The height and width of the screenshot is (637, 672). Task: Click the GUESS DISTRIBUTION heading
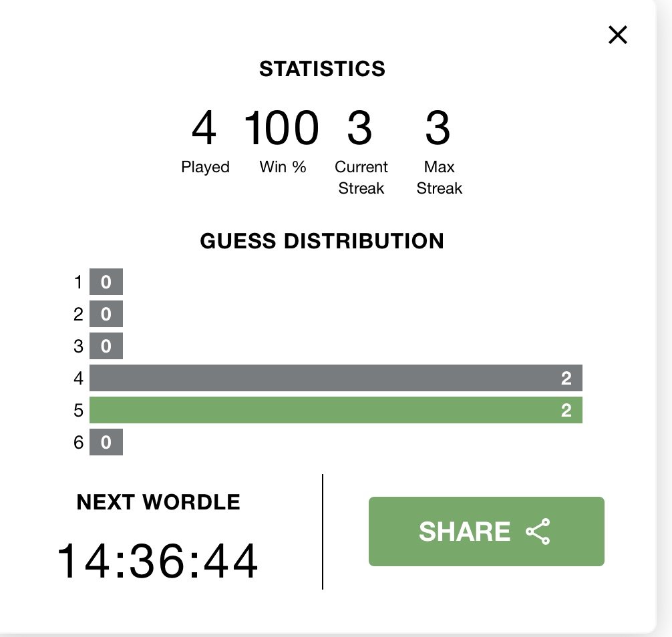(322, 241)
